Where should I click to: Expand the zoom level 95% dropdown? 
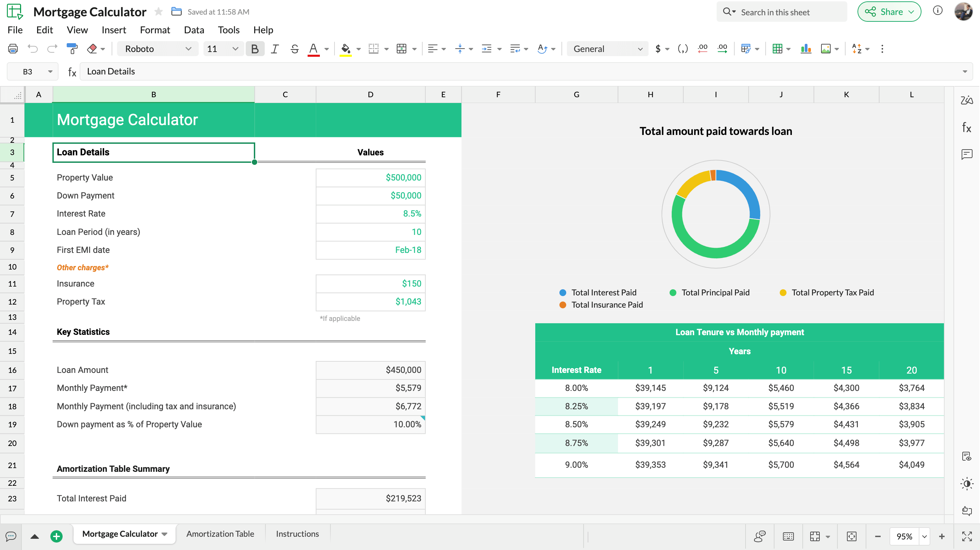925,536
